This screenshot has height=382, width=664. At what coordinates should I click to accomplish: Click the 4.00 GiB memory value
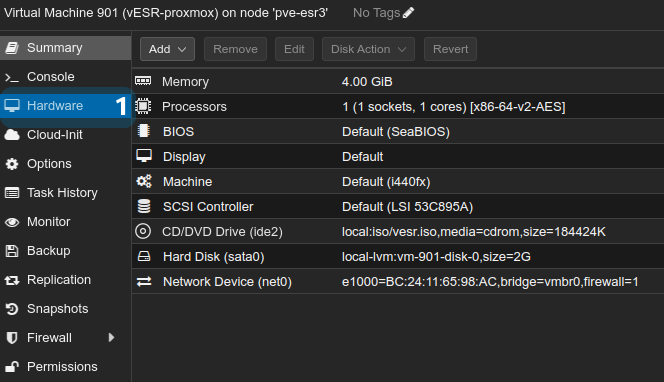(367, 82)
